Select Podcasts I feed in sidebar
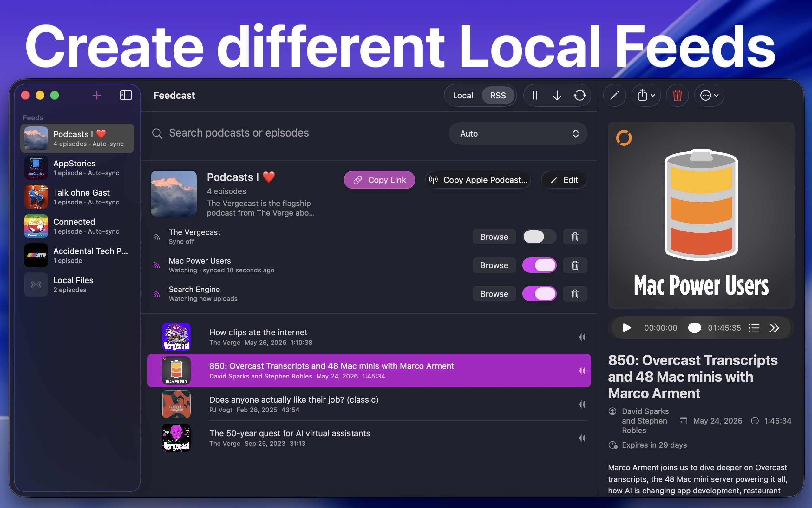The width and height of the screenshot is (812, 508). (77, 138)
